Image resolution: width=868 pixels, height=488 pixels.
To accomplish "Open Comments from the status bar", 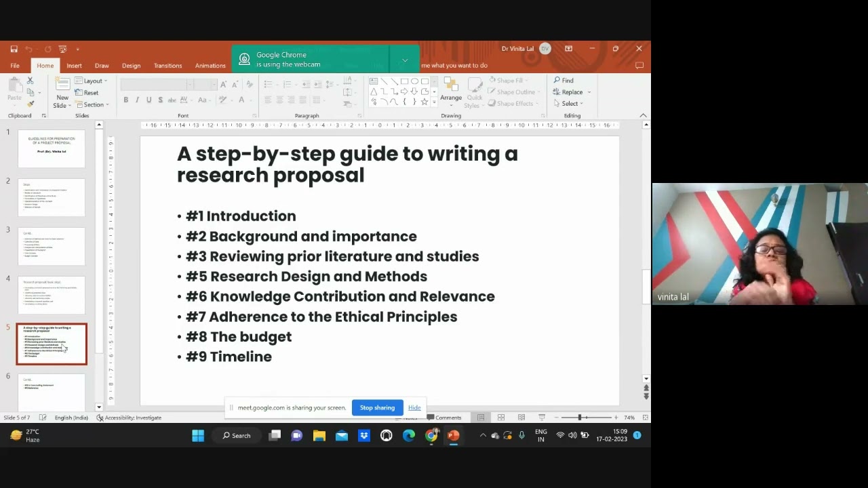I will coord(444,418).
